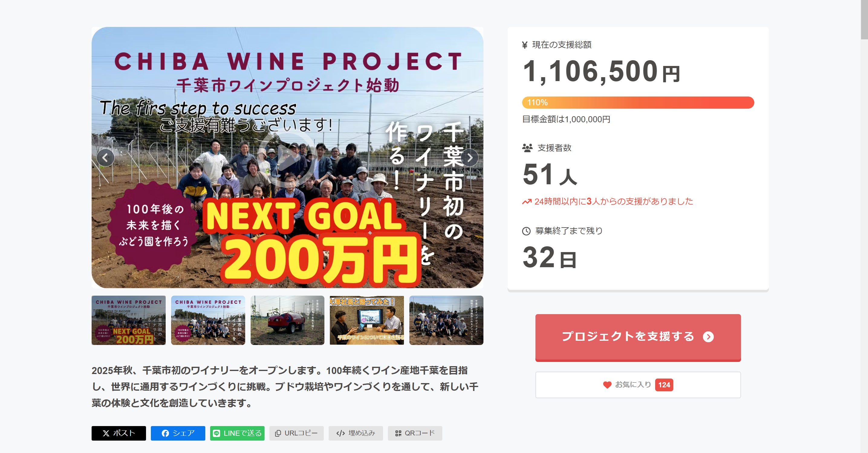Choose the interview discussion thumbnail
The height and width of the screenshot is (453, 868).
coord(367,320)
